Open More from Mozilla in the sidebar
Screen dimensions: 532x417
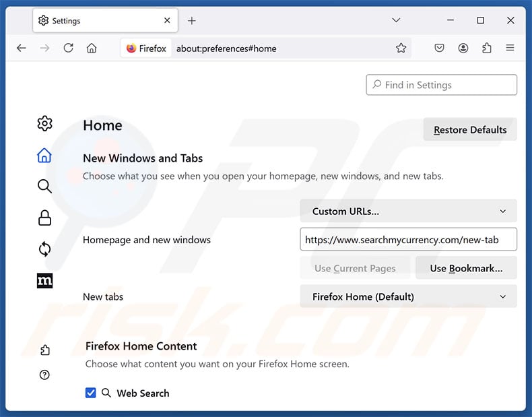click(45, 281)
